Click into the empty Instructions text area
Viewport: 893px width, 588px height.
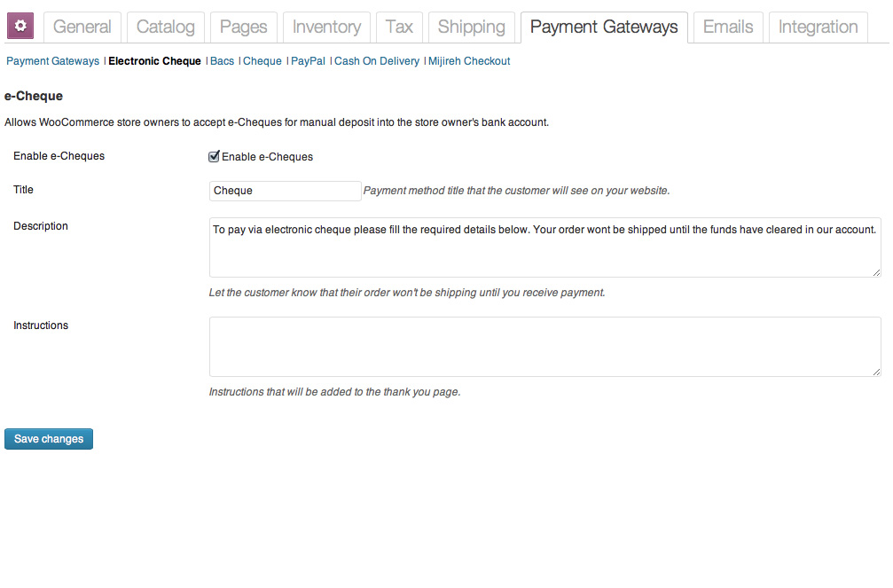pos(545,347)
